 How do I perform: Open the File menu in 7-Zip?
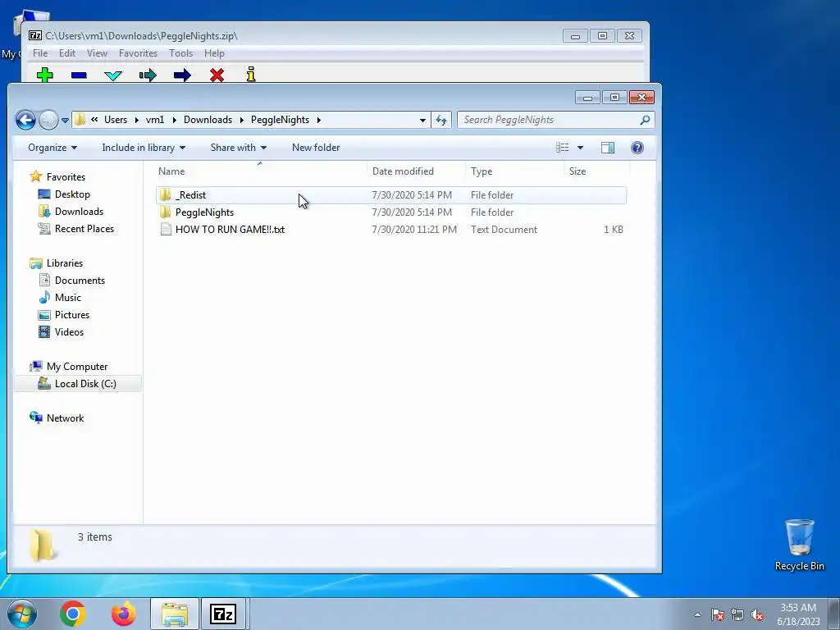click(40, 53)
